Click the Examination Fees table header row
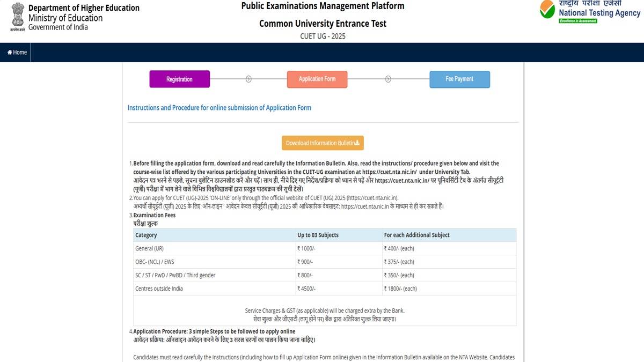 pos(322,235)
